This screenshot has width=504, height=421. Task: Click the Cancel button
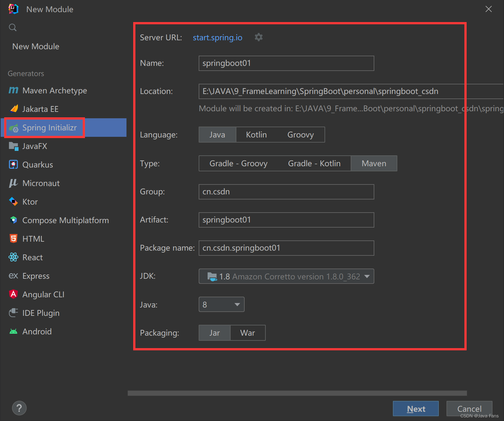point(469,409)
